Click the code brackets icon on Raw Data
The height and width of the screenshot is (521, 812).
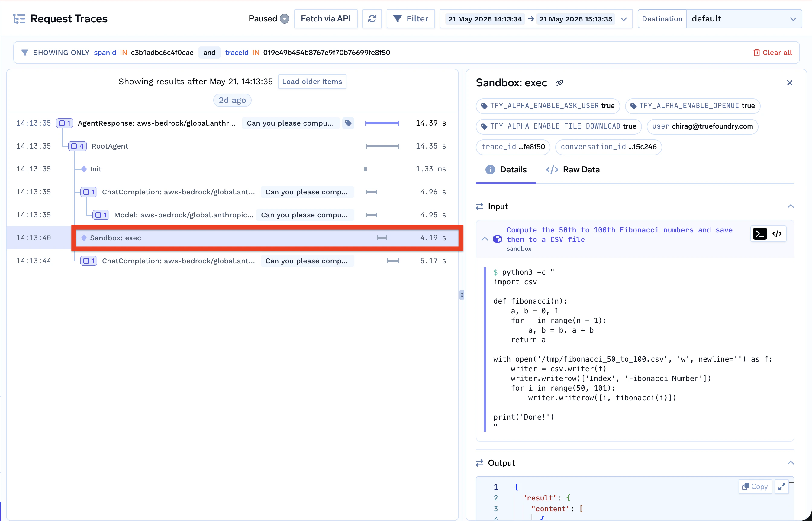coord(552,170)
